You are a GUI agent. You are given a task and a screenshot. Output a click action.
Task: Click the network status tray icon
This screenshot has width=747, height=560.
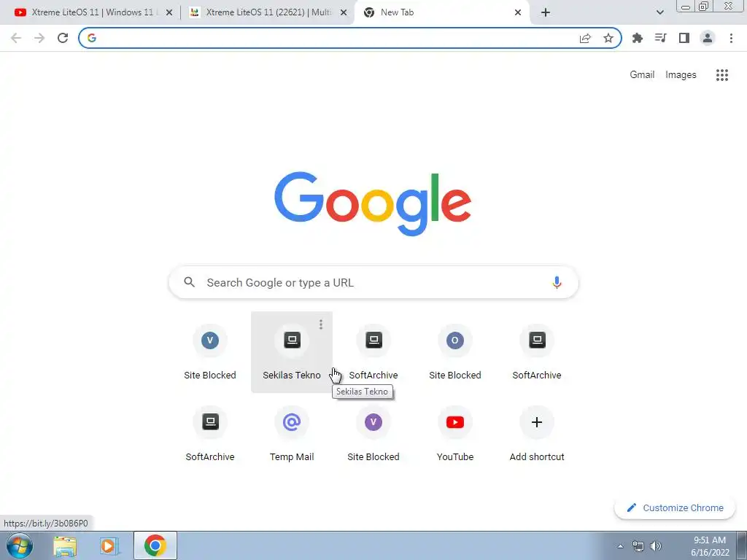coord(638,546)
